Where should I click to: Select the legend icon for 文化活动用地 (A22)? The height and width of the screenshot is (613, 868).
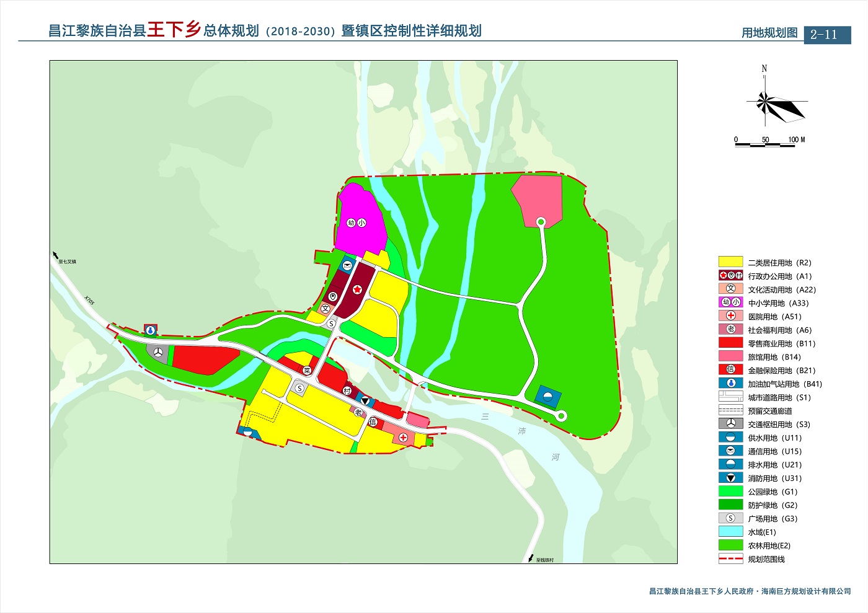(730, 289)
